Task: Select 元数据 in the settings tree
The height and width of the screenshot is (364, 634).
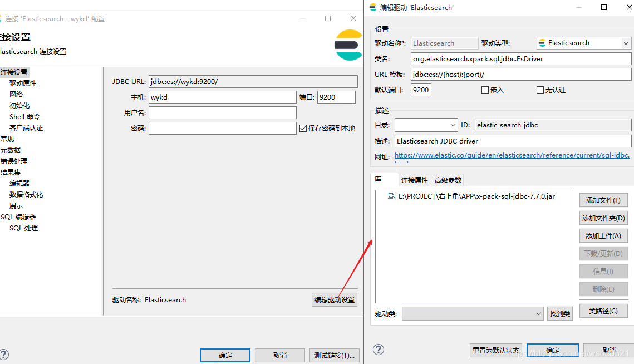Action: tap(11, 150)
